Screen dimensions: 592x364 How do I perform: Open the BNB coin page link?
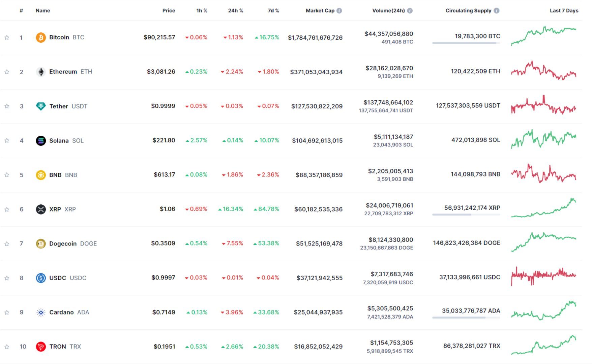[56, 175]
